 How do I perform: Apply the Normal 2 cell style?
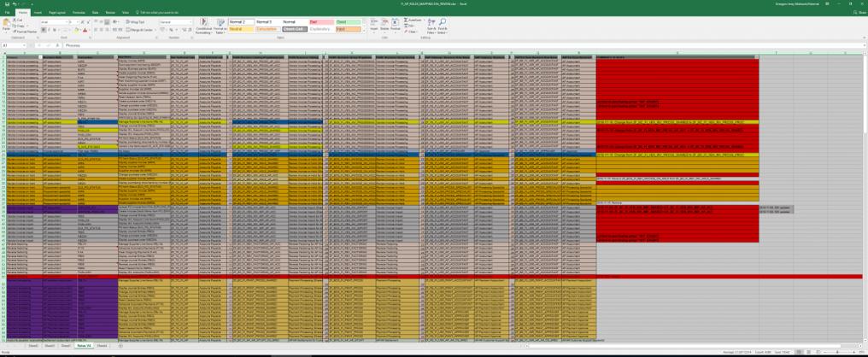pyautogui.click(x=242, y=22)
